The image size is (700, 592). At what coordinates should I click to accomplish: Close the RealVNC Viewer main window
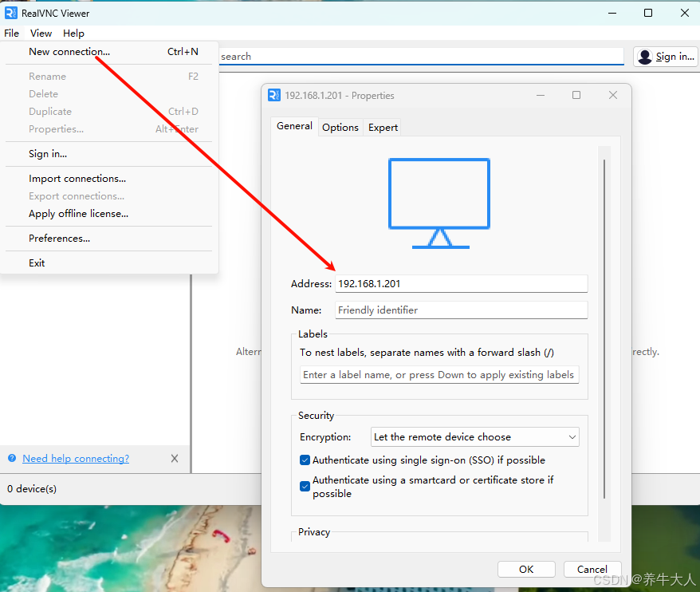(685, 13)
